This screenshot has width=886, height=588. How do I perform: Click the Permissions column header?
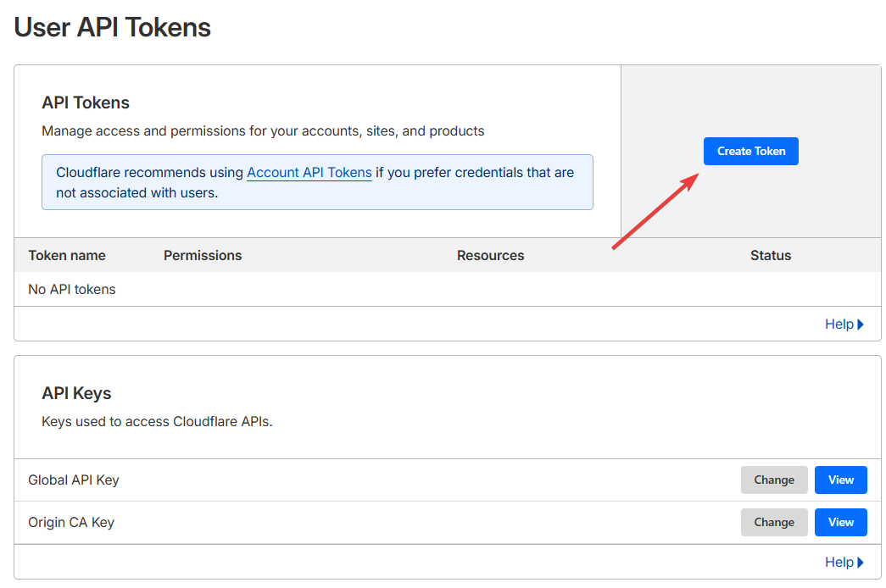click(203, 255)
